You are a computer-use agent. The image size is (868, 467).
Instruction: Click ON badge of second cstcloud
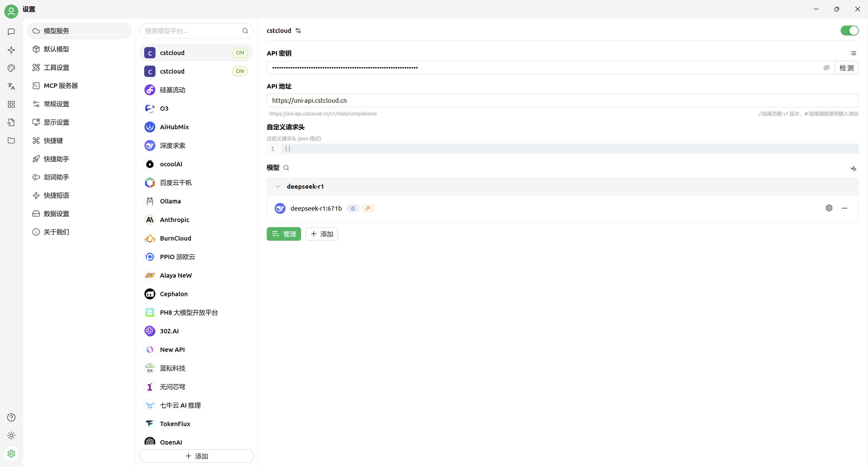tap(240, 71)
